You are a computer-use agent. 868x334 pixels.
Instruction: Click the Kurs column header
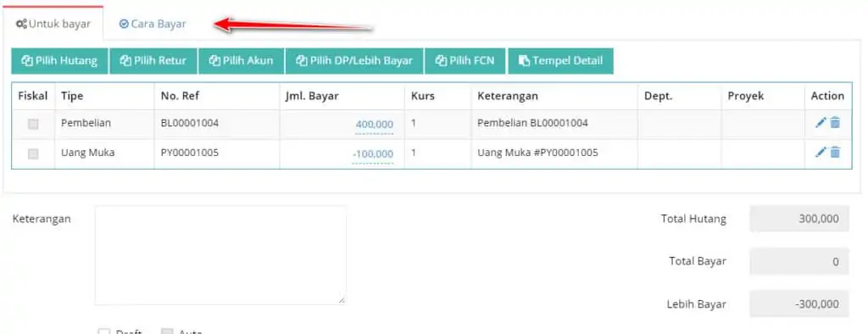[438, 96]
